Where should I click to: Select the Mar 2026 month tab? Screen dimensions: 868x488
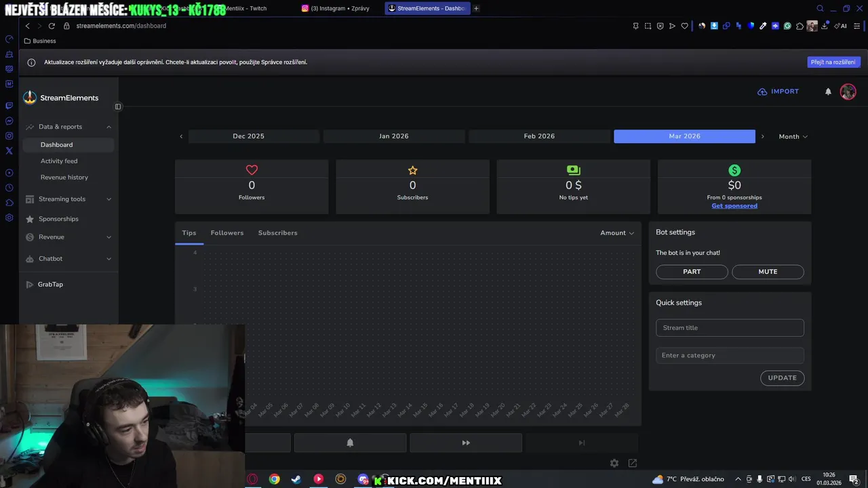(684, 136)
